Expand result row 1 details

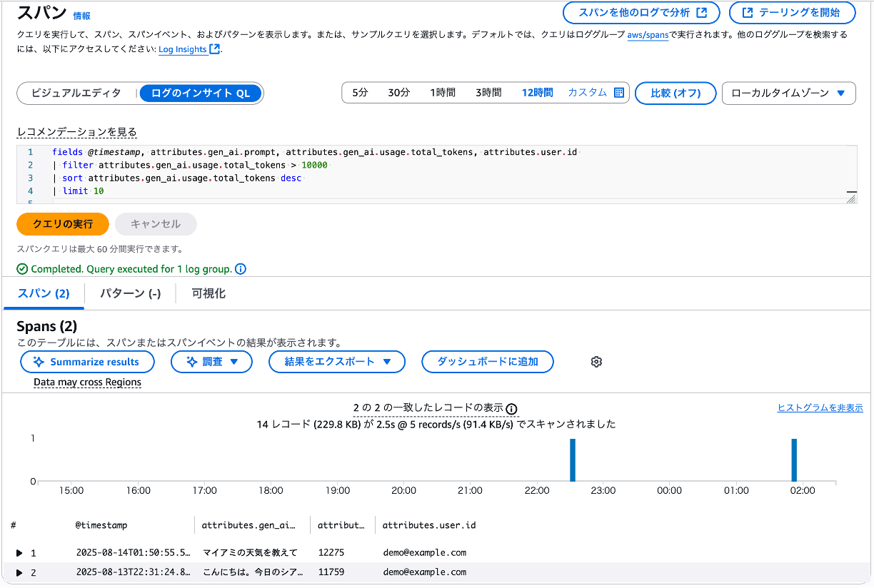(x=19, y=553)
